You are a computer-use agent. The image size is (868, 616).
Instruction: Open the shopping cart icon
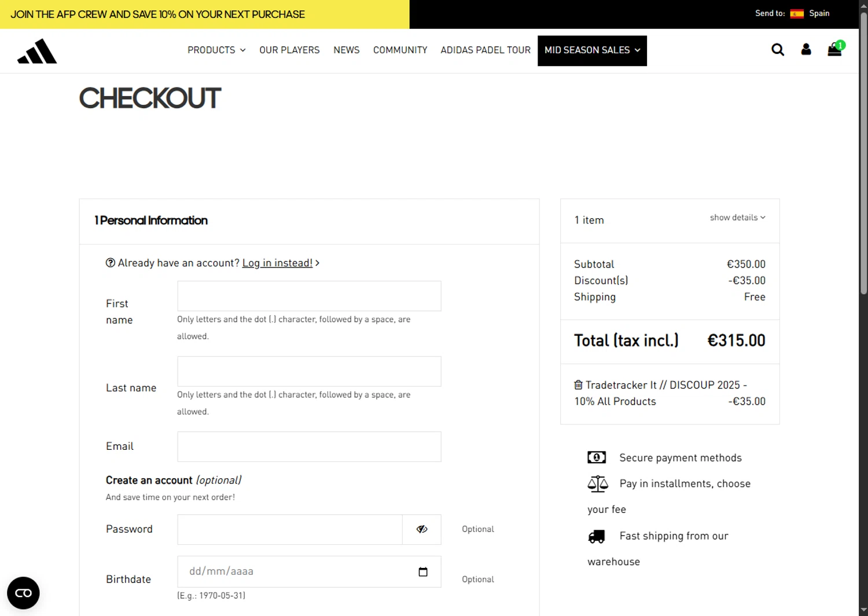[x=834, y=50]
